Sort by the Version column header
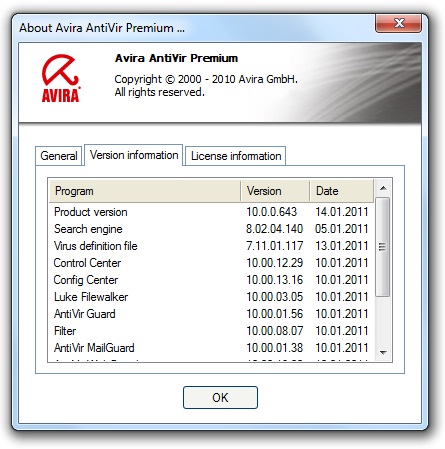 (x=275, y=191)
